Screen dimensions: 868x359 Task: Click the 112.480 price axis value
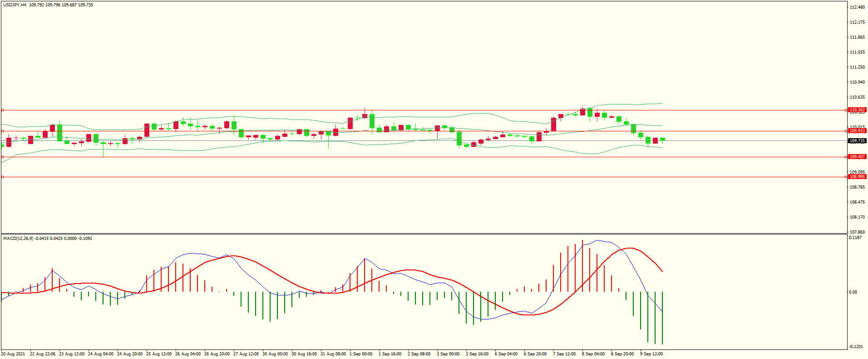point(857,7)
